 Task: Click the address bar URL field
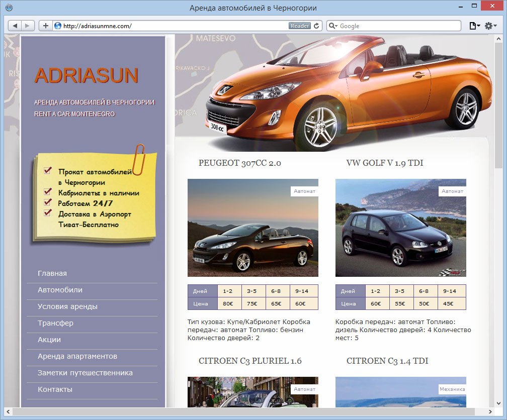175,26
